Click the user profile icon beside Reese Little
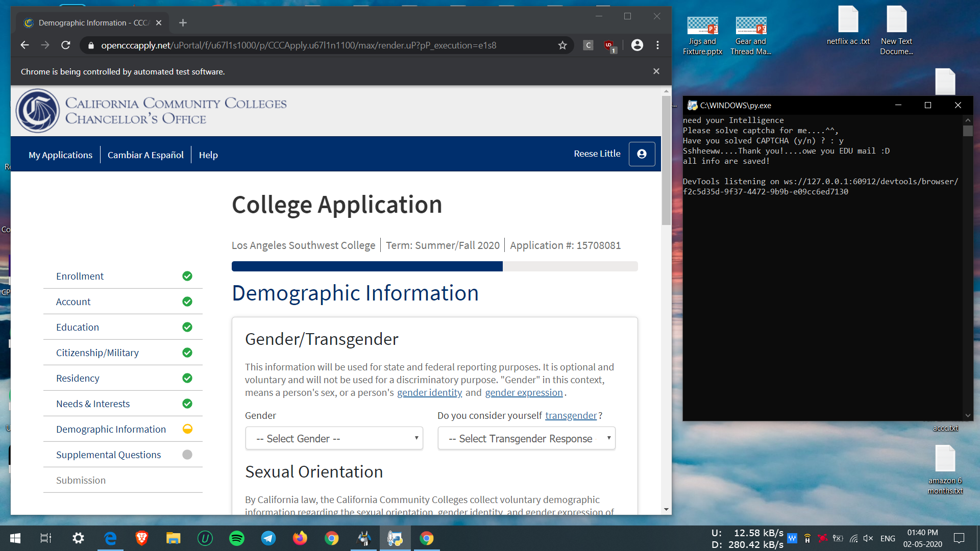 pyautogui.click(x=642, y=154)
